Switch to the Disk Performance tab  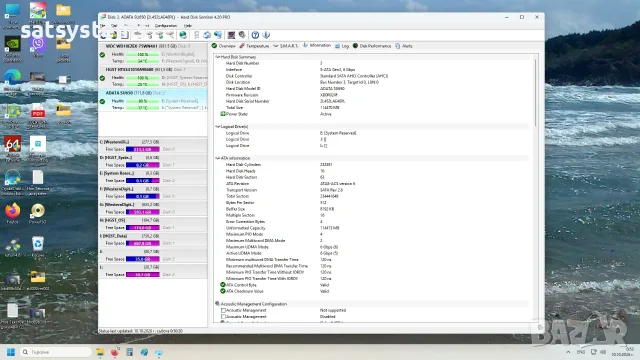click(x=372, y=46)
